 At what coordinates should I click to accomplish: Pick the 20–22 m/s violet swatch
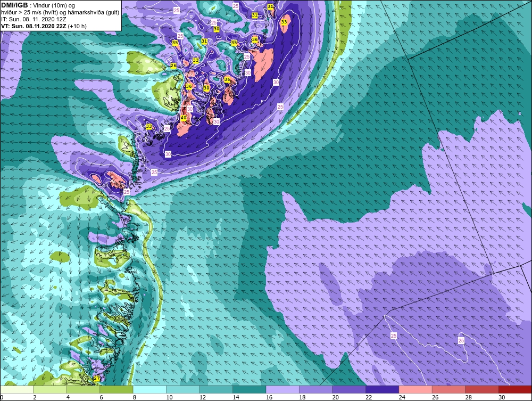349,389
